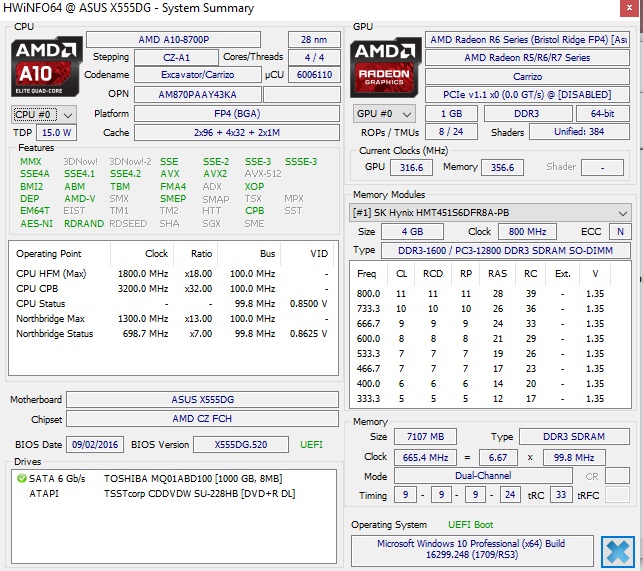The image size is (643, 571).
Task: Click the GPU Memory clock 356.6 value
Action: coord(502,167)
